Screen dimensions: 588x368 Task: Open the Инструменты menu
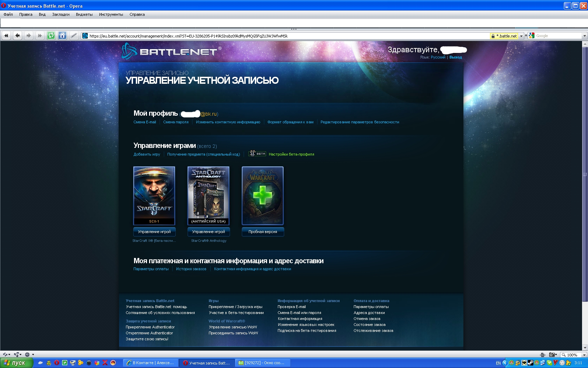111,14
